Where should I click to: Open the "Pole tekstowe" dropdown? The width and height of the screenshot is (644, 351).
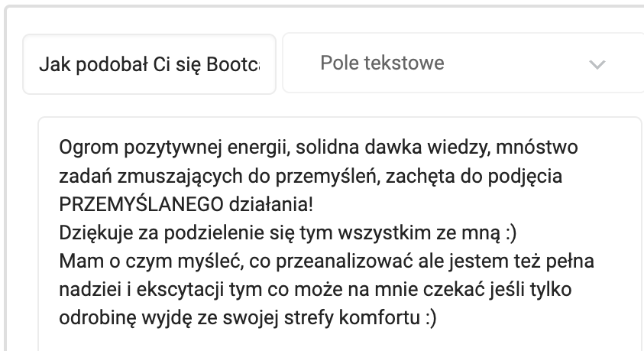458,63
